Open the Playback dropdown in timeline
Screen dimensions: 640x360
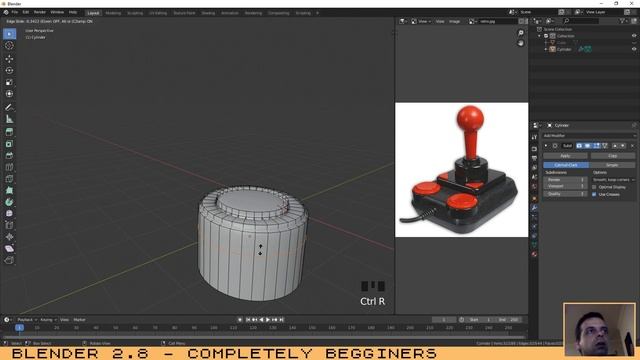[x=27, y=320]
